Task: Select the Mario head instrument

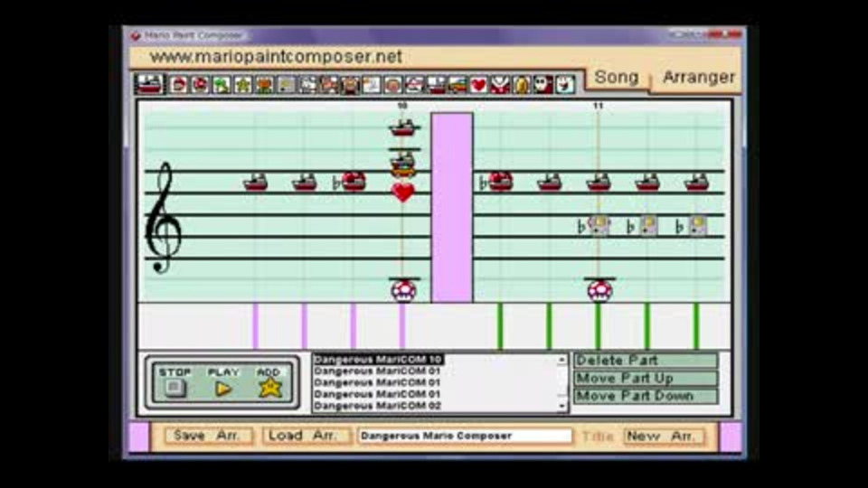Action: tap(179, 85)
